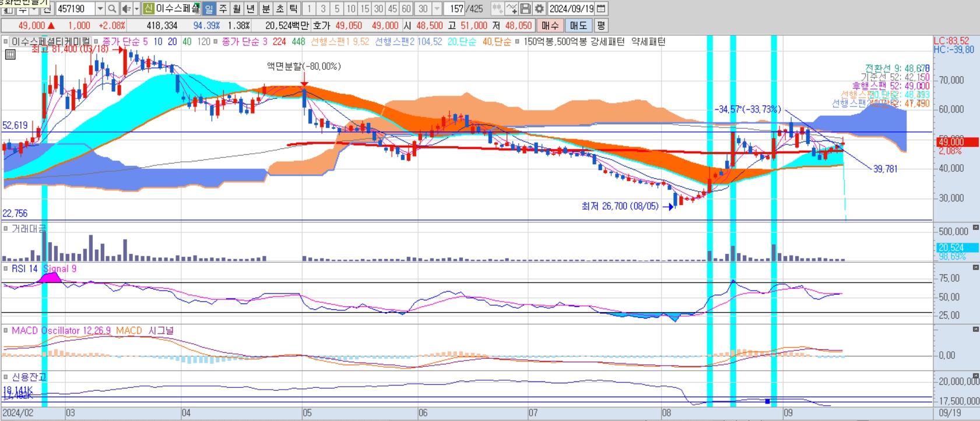Select the yearly 년 chart period
The width and height of the screenshot is (980, 421).
[x=251, y=9]
